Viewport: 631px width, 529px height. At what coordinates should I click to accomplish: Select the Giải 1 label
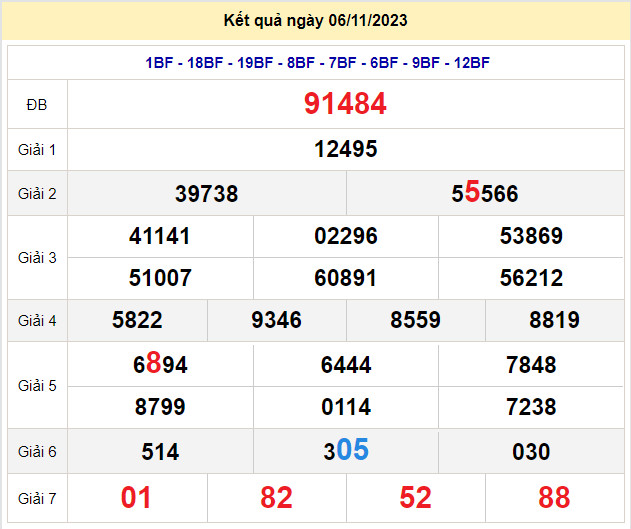(37, 150)
